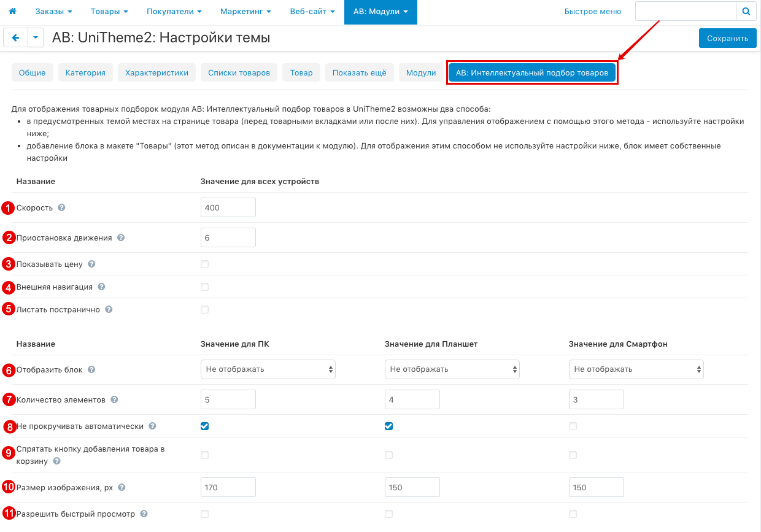Viewport: 761px width, 532px height.
Task: Open the Быстрое меню link
Action: 592,12
